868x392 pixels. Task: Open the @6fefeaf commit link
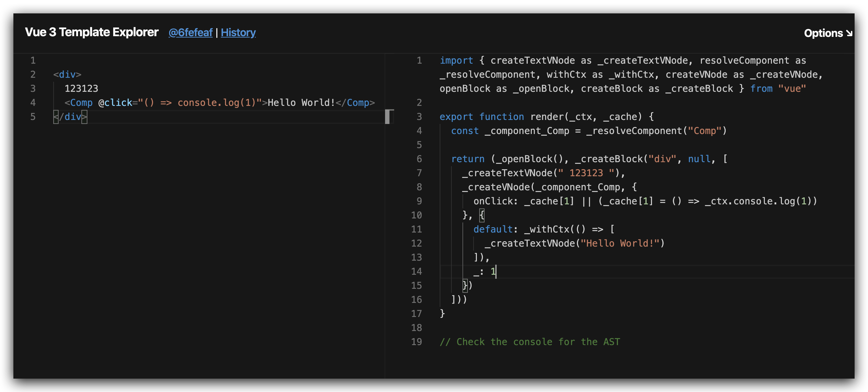coord(191,32)
